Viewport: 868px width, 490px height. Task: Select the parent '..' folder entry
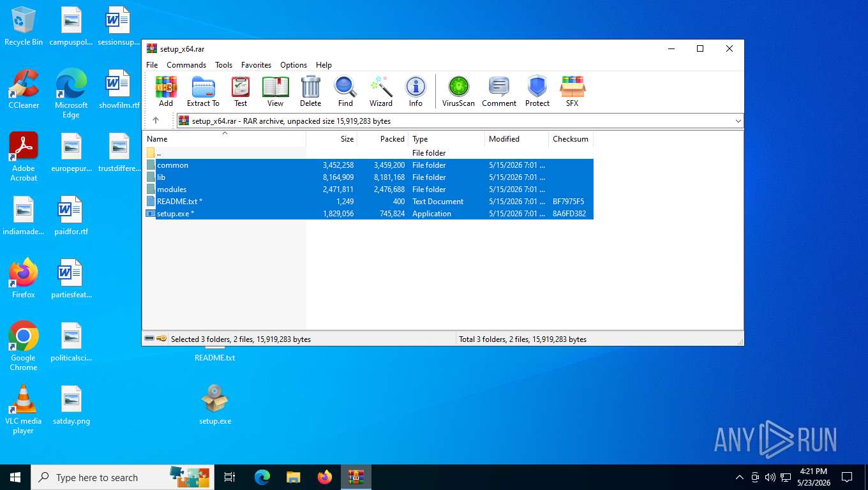pyautogui.click(x=370, y=153)
